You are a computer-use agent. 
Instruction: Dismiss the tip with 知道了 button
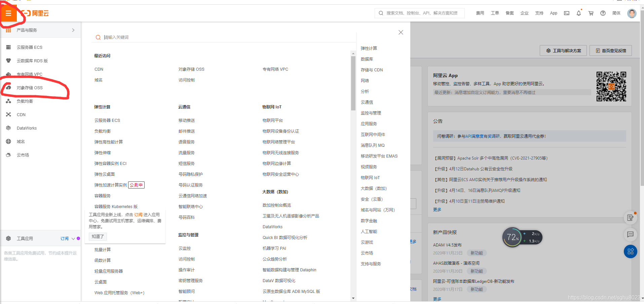(x=98, y=237)
